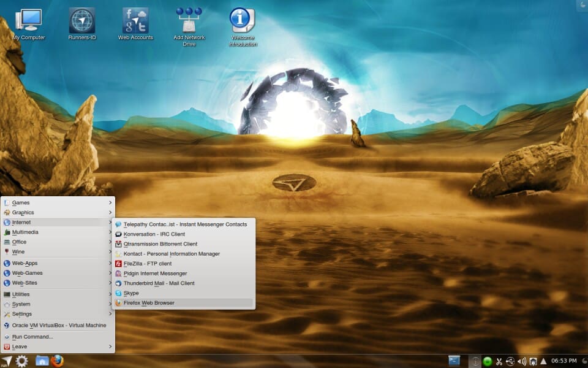The image size is (588, 368).
Task: Open the Web Accounts desktop icon
Action: 135,25
